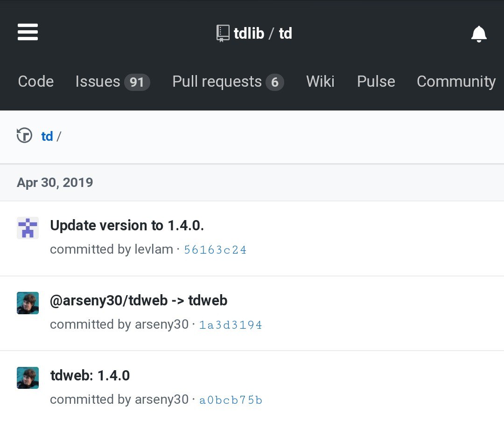This screenshot has height=421, width=504.
Task: Click the repository book icon
Action: click(x=223, y=34)
